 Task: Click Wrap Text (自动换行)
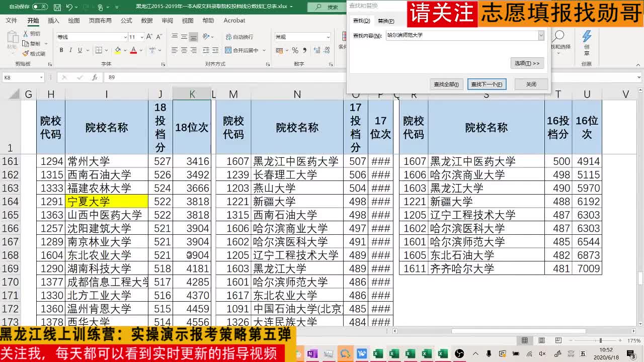239,37
